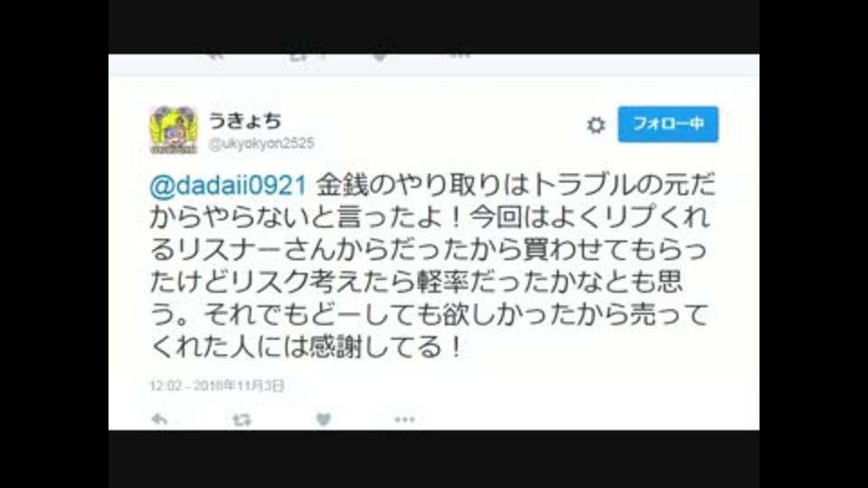Screen dimensions: 868x488
Task: Open the うきょち profile avatar image
Action: click(174, 130)
